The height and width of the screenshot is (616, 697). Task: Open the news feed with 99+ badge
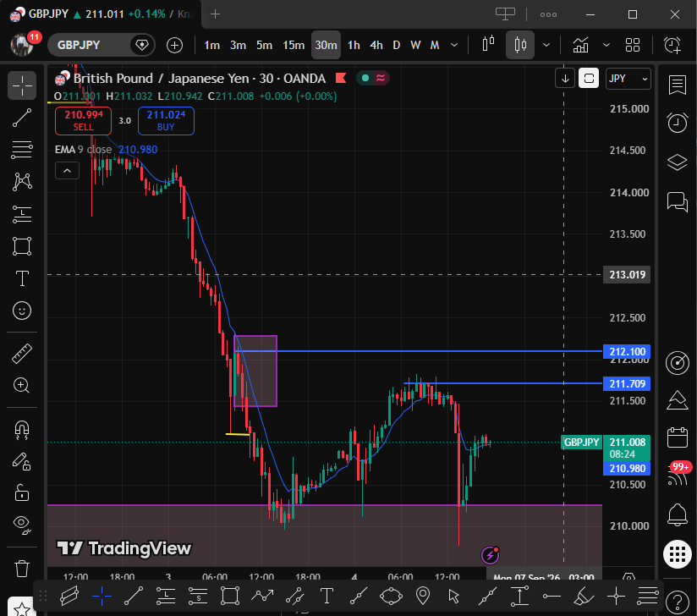coord(677,476)
